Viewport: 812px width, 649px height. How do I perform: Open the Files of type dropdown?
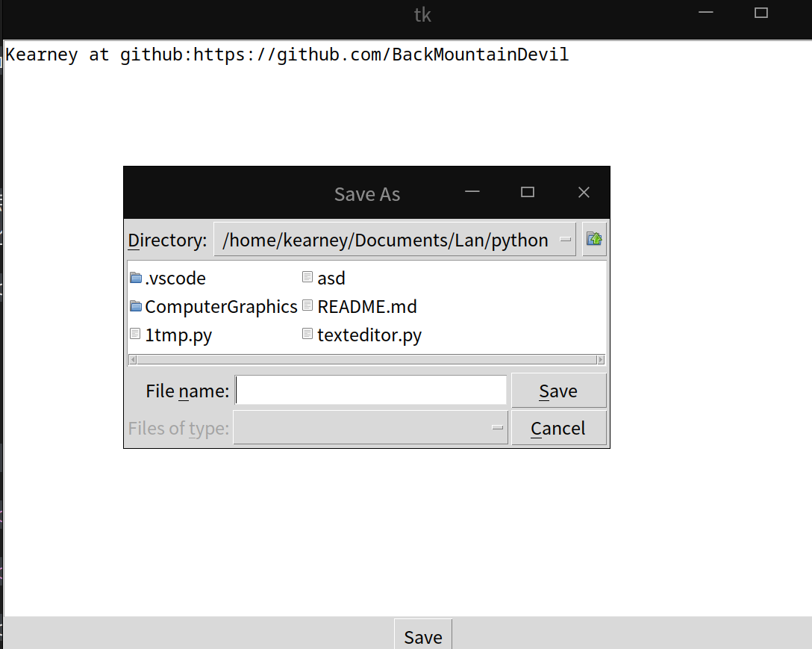pos(370,428)
